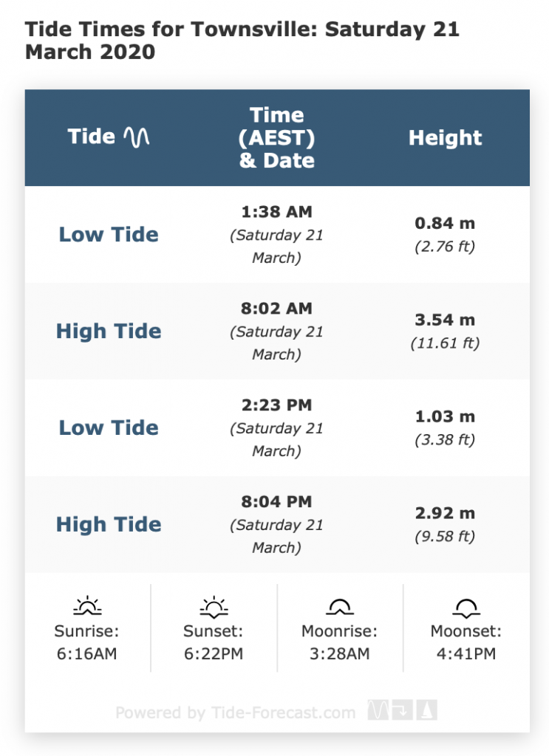Click the moonrise icon
The image size is (549, 756).
point(340,607)
